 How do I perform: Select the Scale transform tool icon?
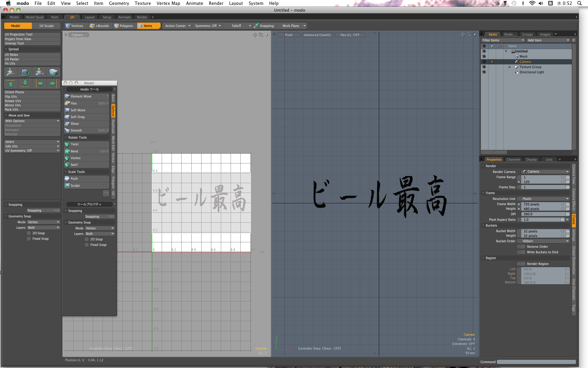[x=39, y=72]
